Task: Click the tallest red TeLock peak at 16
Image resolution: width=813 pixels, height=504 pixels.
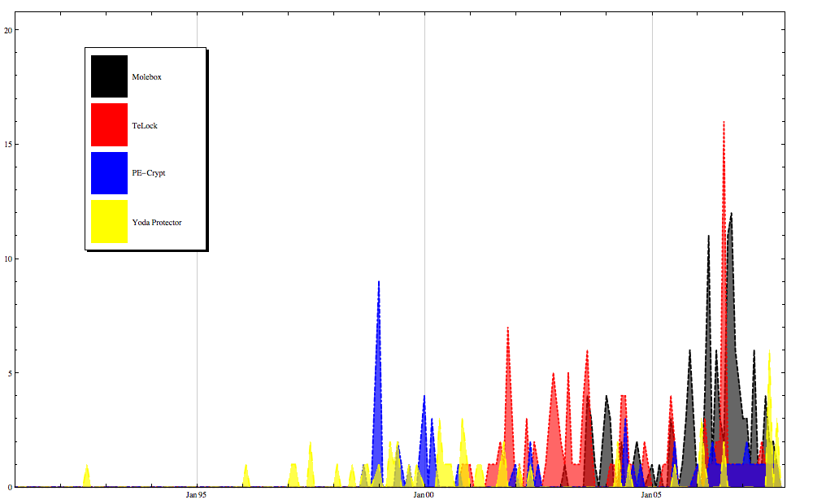Action: (x=724, y=123)
